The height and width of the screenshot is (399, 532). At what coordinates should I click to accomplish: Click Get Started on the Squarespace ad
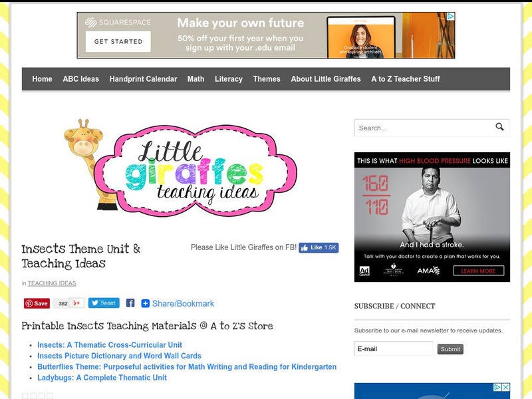point(118,41)
